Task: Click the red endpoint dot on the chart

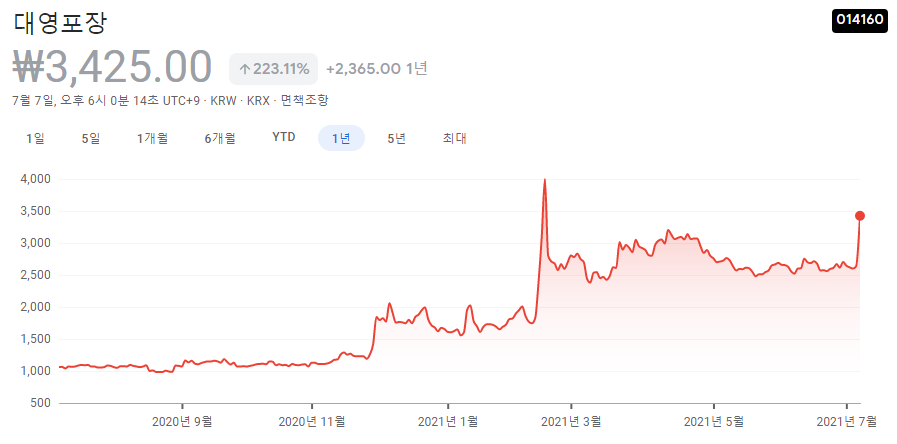Action: (859, 216)
